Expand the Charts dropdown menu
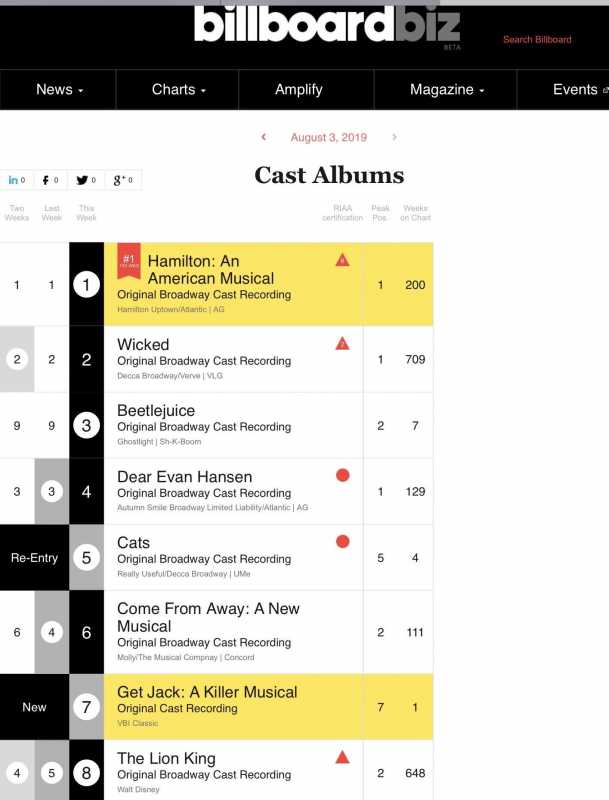 178,90
